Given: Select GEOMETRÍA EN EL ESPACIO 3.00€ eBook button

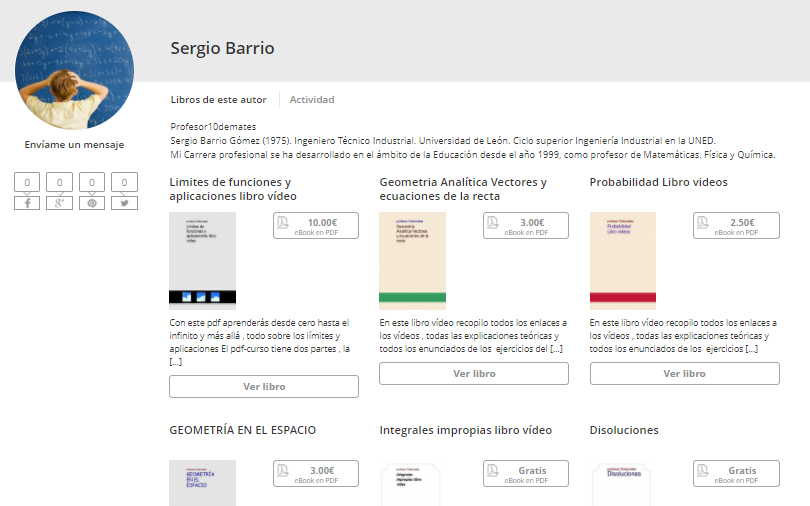Looking at the screenshot, I should tap(316, 473).
